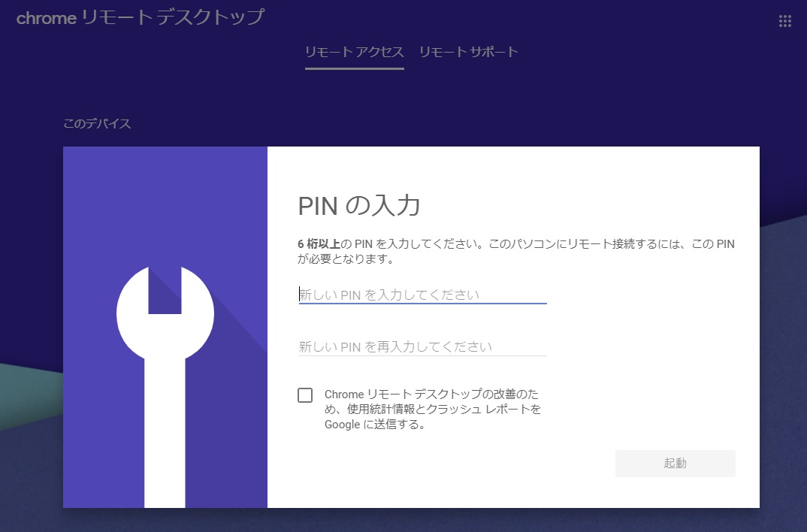Click the PIN の入力 heading
This screenshot has width=807, height=532.
coord(359,206)
